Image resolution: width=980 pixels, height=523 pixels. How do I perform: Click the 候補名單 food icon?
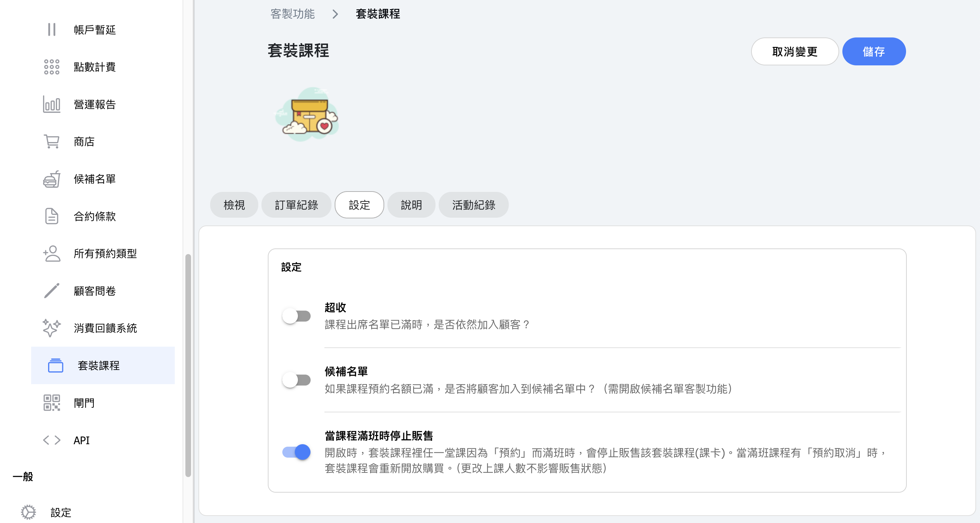[52, 179]
